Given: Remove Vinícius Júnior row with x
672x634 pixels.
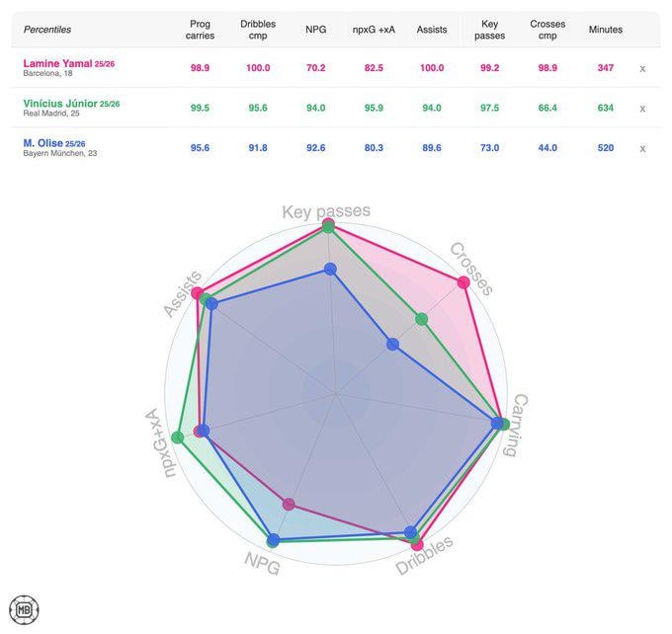Looking at the screenshot, I should [x=642, y=109].
